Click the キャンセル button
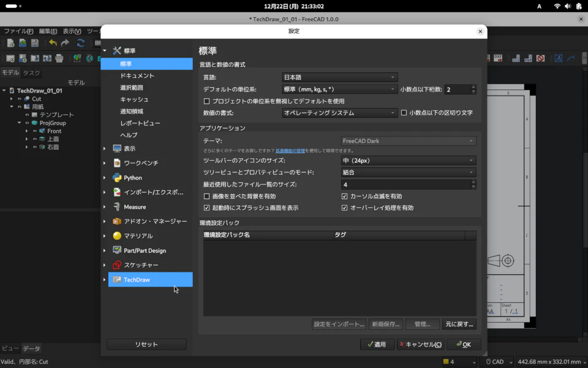Screen dimensions: 588x368 420,344
